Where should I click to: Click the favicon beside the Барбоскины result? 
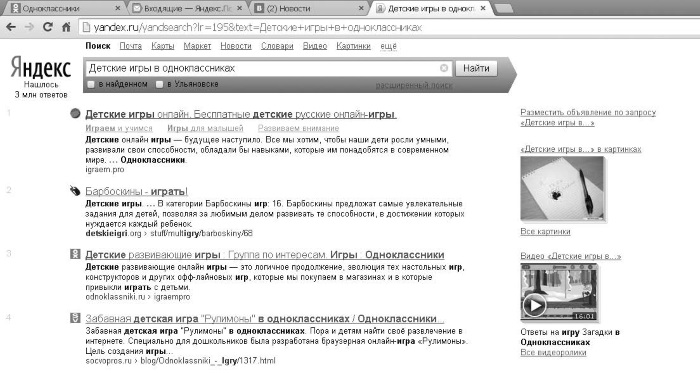pyautogui.click(x=75, y=191)
